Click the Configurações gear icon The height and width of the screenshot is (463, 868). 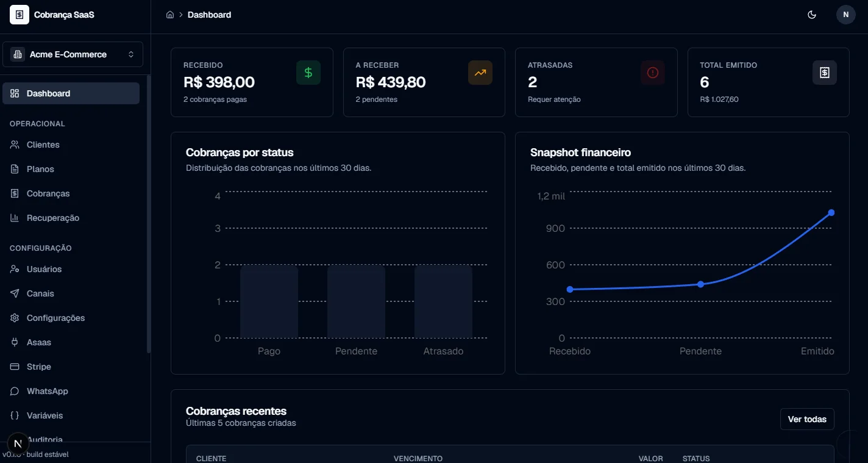[15, 318]
